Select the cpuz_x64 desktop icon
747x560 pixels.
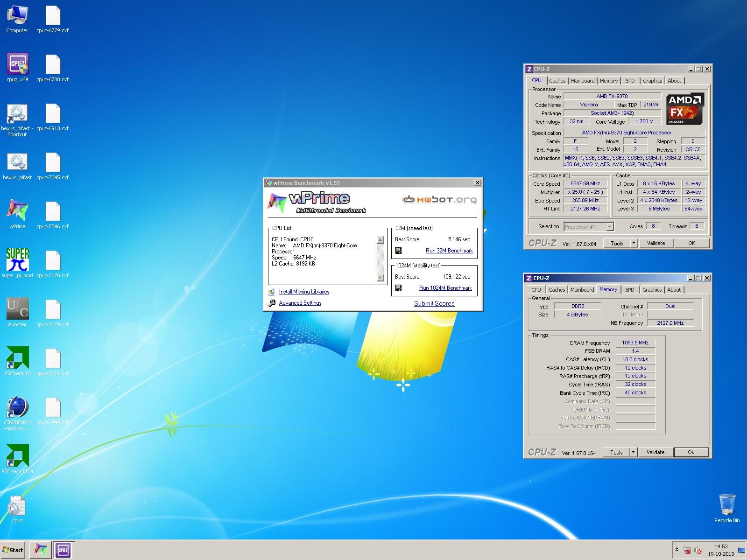(17, 68)
